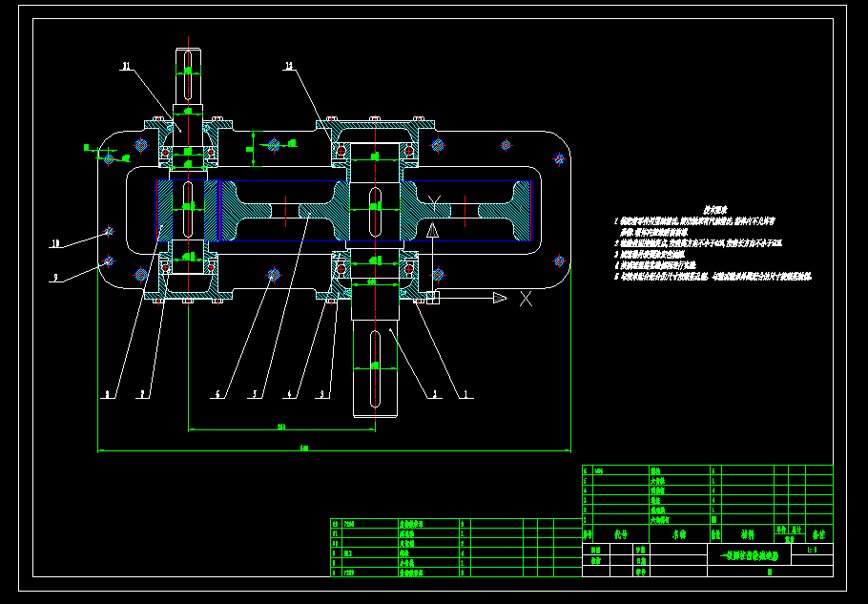Select the overall length dimension text
This screenshot has height=604, width=868.
click(x=304, y=447)
